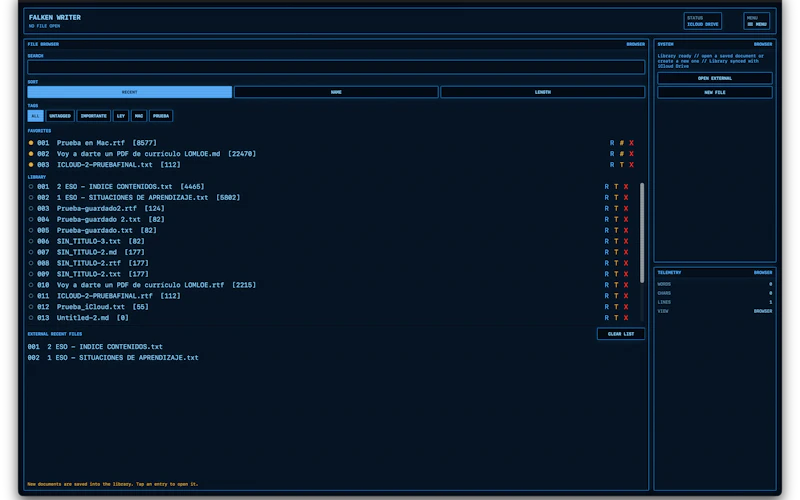The height and width of the screenshot is (500, 800).
Task: Click the red X for favorite LOMLOE.md
Action: [x=631, y=154]
